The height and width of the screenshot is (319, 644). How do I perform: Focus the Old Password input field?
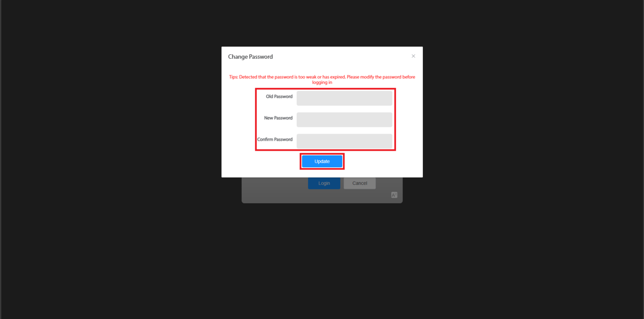pos(344,98)
